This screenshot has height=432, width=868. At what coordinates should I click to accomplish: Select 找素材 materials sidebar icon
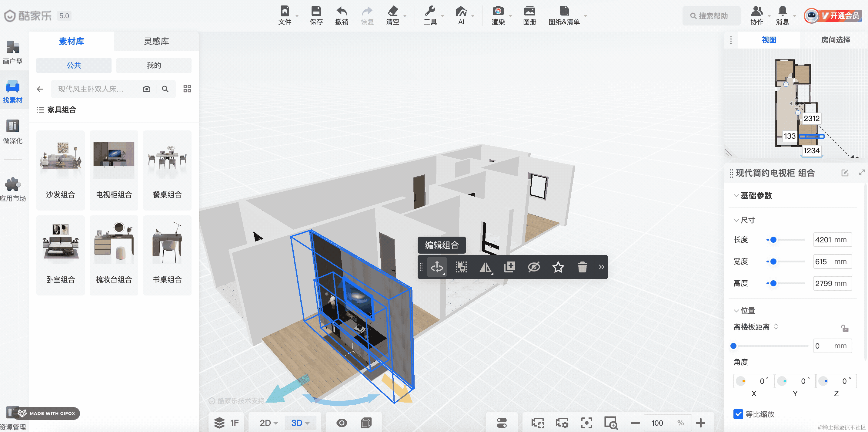(13, 86)
